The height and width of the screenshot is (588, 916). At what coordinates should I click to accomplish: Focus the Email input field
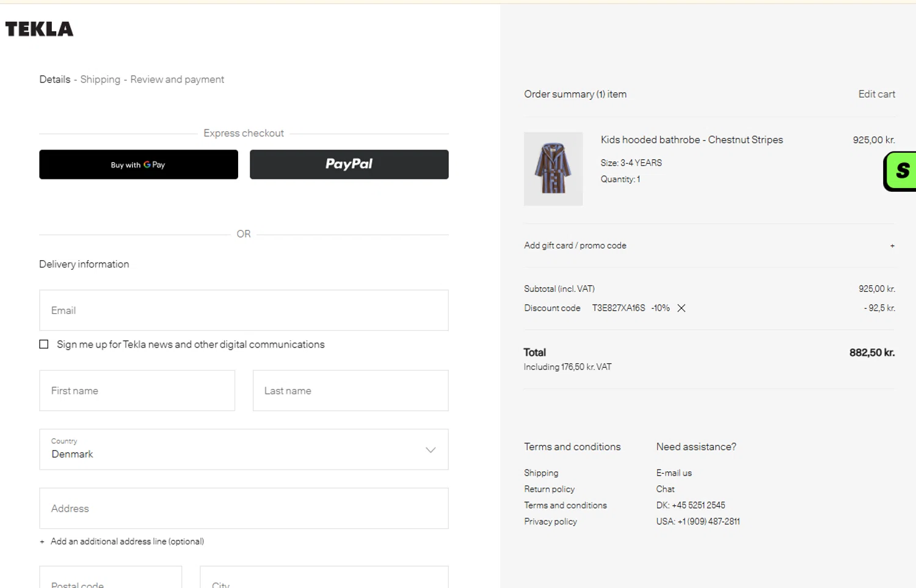(244, 310)
